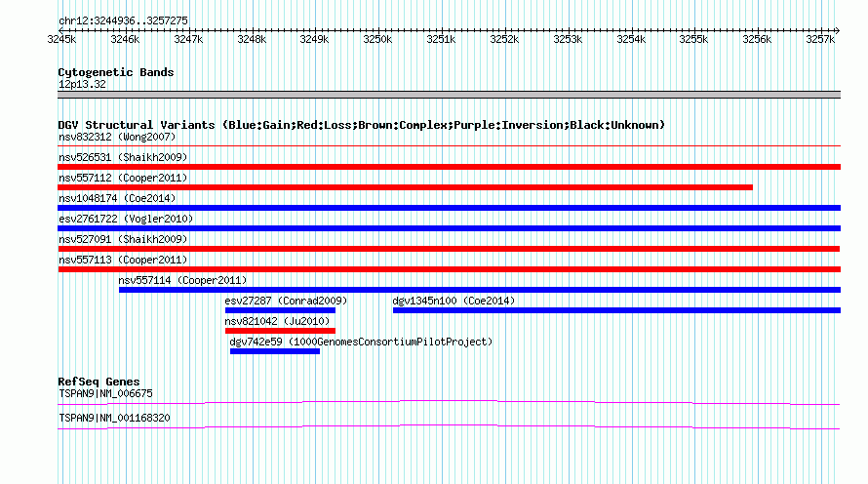Click the 3254k ruler position
Screen dimensions: 868x484
point(631,39)
